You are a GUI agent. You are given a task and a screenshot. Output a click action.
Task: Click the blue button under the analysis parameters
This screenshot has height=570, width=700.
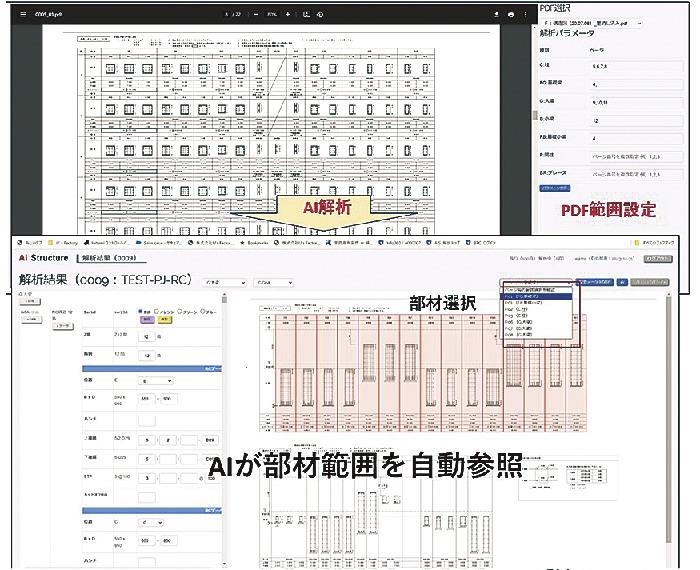point(553,187)
